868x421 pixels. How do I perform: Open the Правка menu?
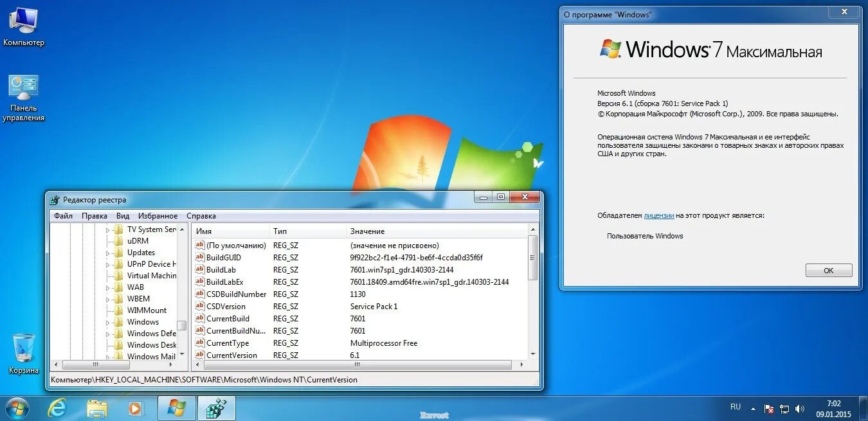coord(95,216)
